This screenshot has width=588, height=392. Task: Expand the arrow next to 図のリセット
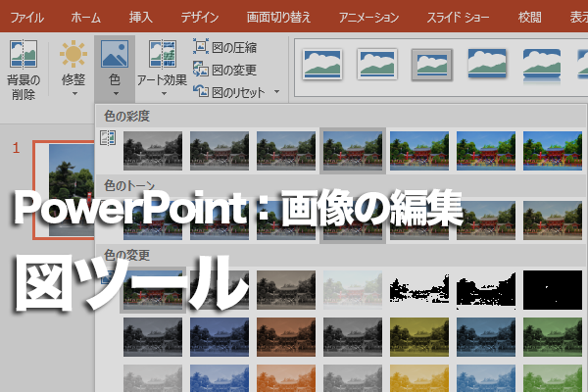click(277, 91)
